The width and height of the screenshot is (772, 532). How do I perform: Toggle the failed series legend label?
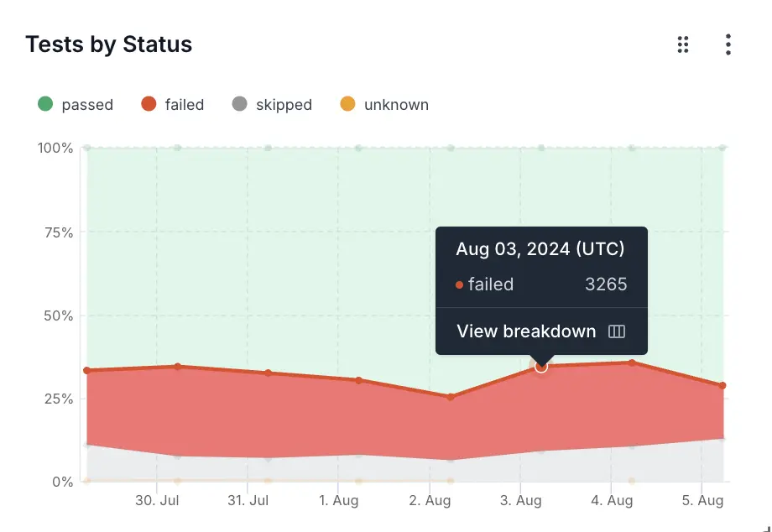pyautogui.click(x=185, y=105)
